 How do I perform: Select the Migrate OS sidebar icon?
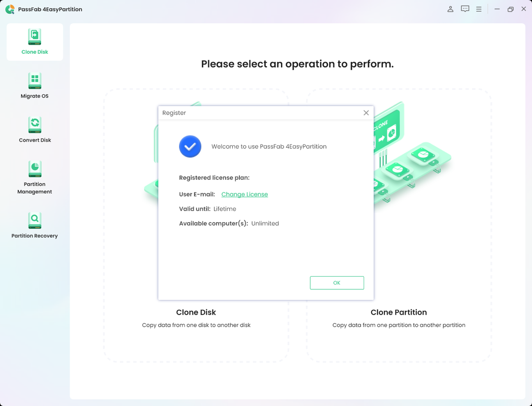pos(34,81)
